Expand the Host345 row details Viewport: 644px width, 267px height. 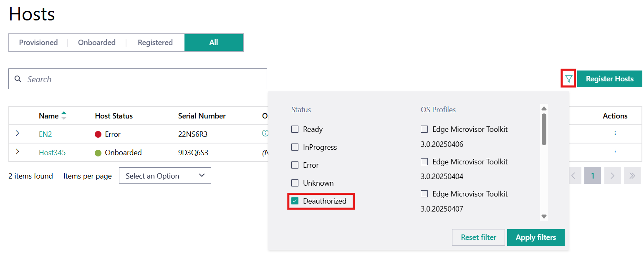click(17, 152)
